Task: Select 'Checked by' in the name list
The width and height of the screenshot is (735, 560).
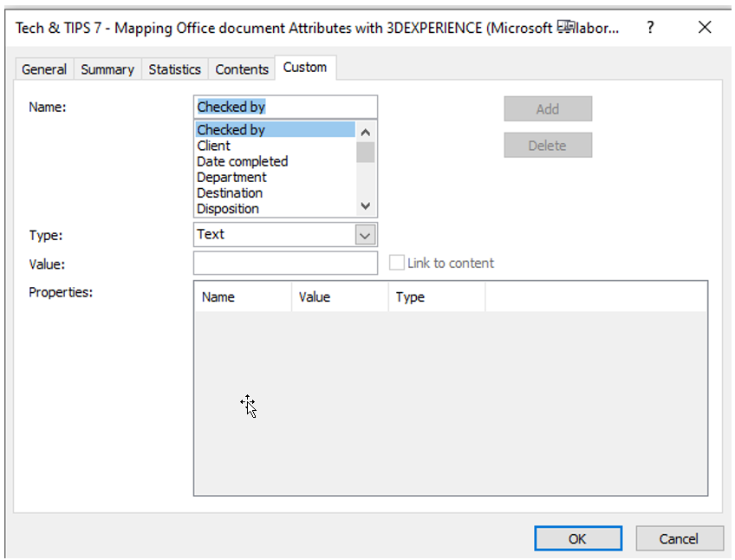Action: [x=275, y=129]
